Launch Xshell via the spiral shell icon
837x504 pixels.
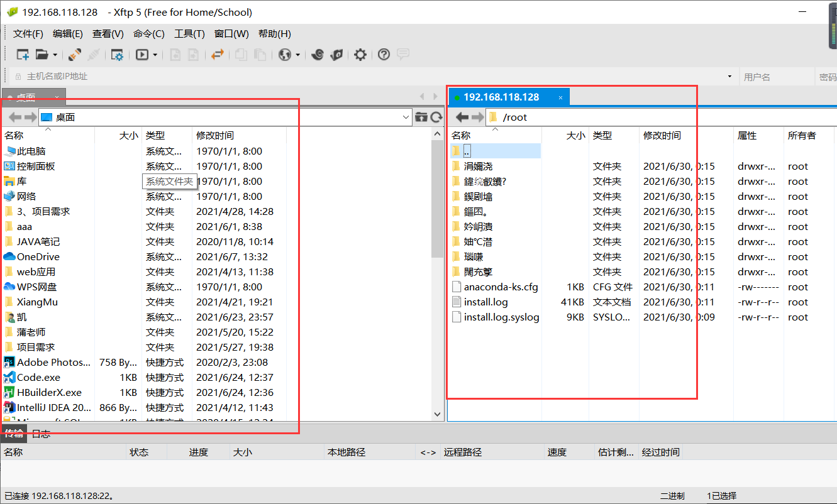tap(318, 55)
